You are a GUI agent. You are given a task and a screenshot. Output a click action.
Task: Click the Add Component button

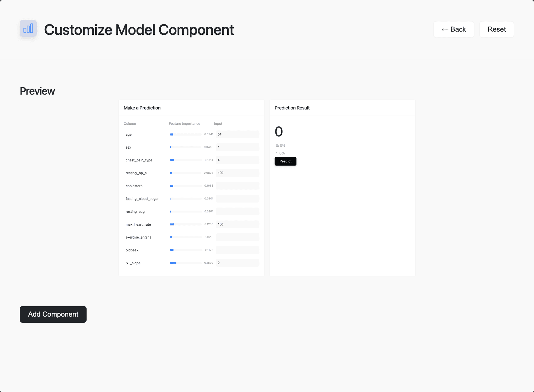tap(53, 314)
